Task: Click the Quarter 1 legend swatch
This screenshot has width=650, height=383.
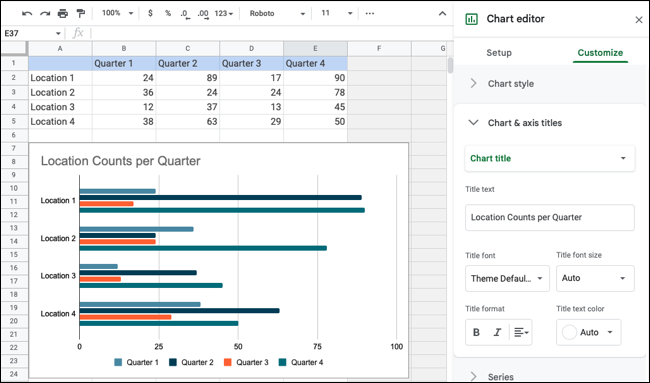Action: (x=118, y=362)
